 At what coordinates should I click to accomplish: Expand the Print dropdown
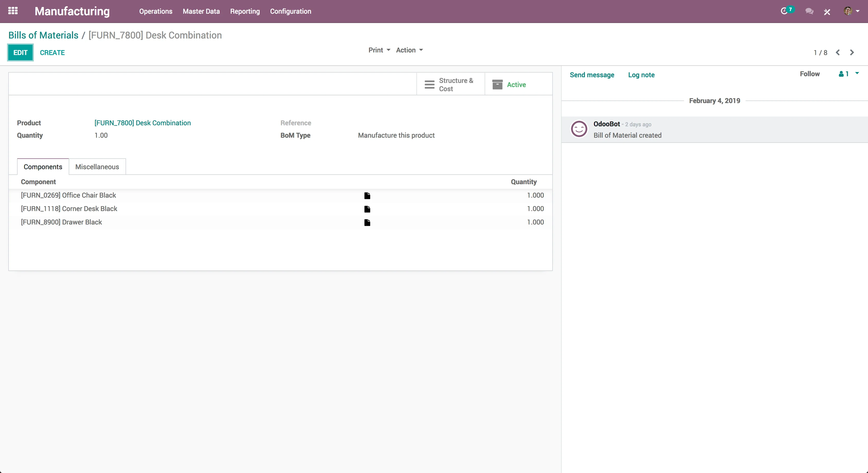pos(379,50)
